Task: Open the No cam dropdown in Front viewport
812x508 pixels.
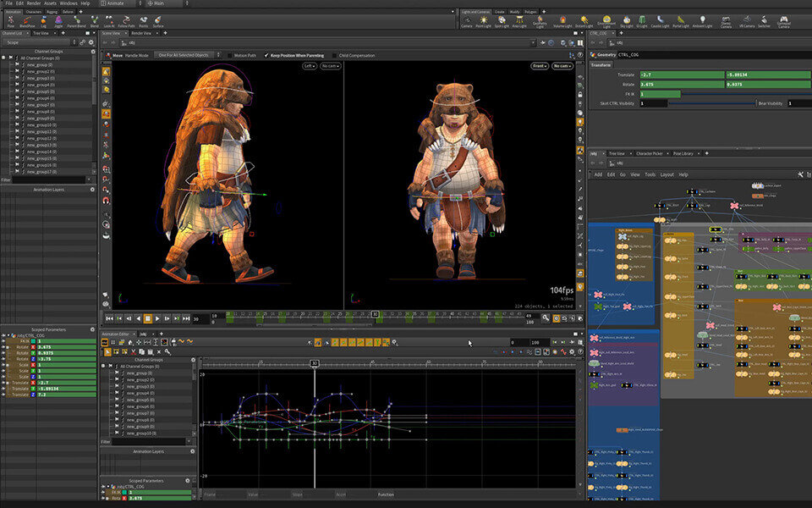Action: click(x=562, y=66)
